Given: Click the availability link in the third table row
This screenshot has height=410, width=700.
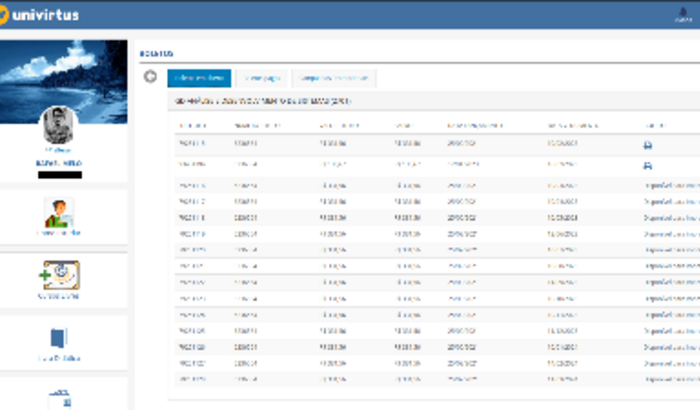Looking at the screenshot, I should point(671,185).
